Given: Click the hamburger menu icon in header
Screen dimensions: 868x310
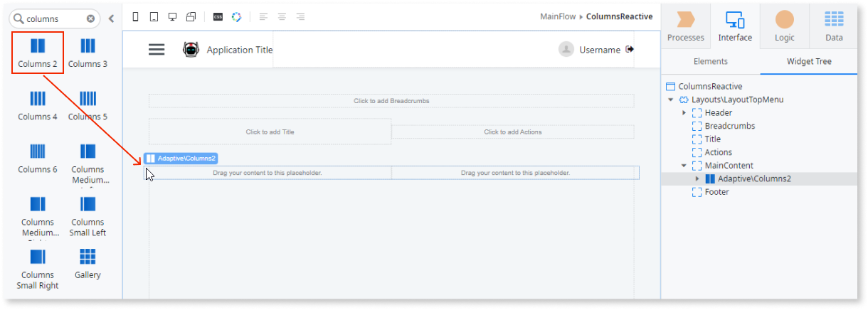Looking at the screenshot, I should coord(157,49).
